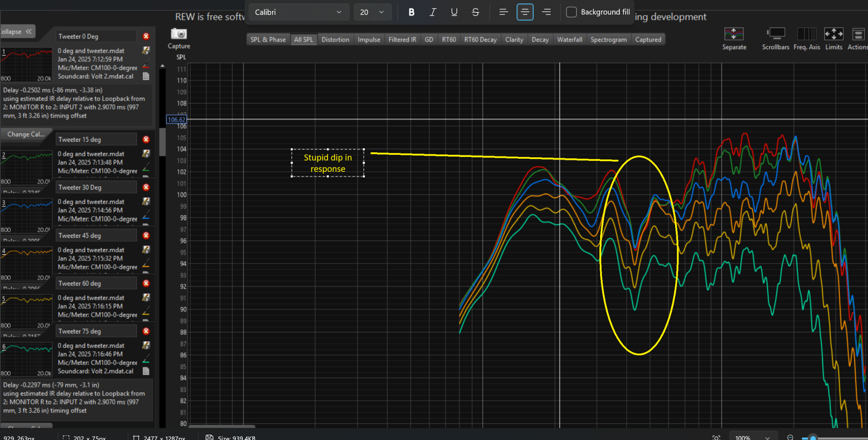Image resolution: width=868 pixels, height=440 pixels.
Task: Select measurement 1 thumbnail with red trace
Action: 26,64
